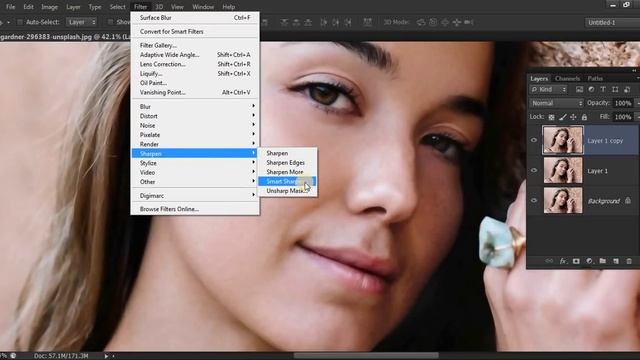This screenshot has height=360, width=640.
Task: Choose Sharpen More filter
Action: (x=287, y=172)
